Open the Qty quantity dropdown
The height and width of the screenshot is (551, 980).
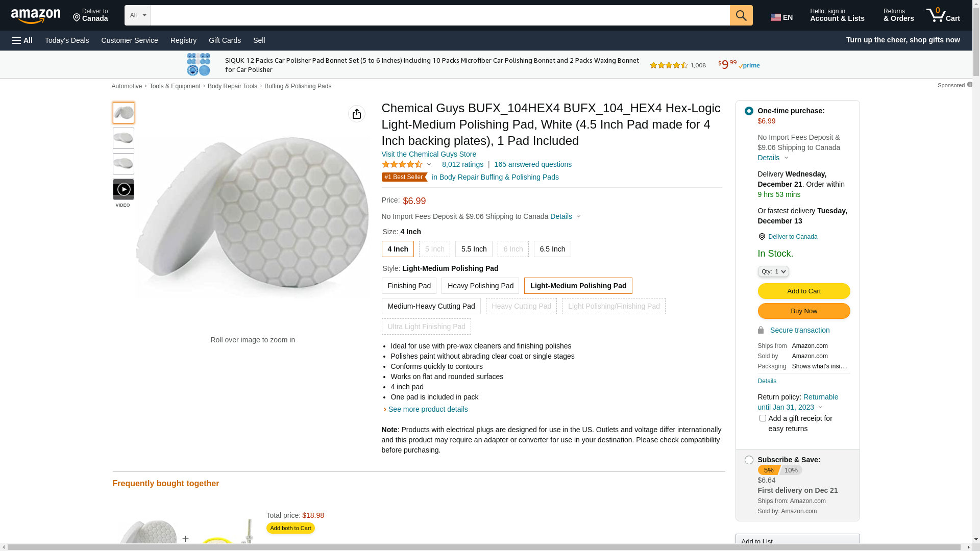773,271
